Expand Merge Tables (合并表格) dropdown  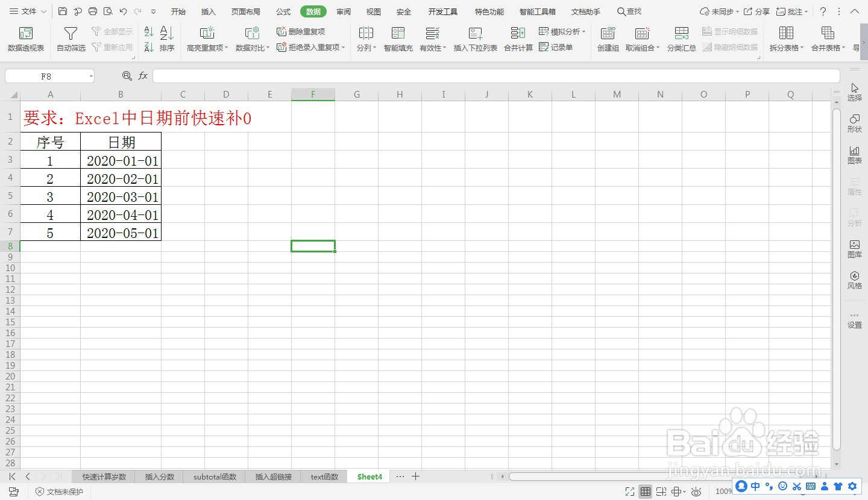point(844,48)
